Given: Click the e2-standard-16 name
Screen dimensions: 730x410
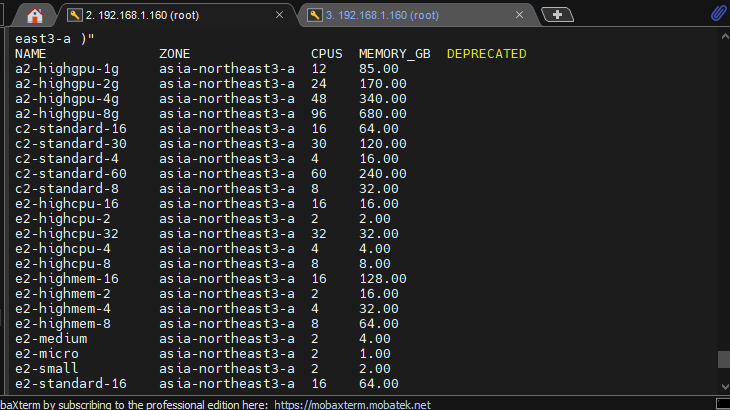Looking at the screenshot, I should [71, 383].
